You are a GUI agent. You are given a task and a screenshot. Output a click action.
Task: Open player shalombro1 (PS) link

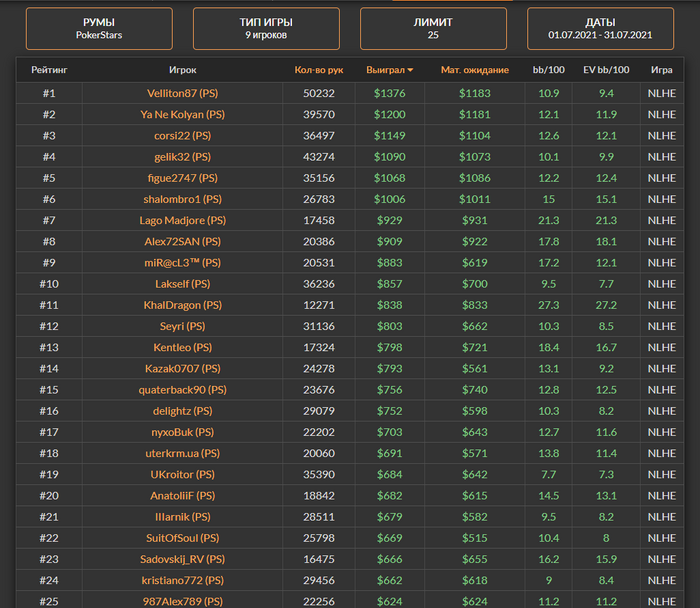pyautogui.click(x=183, y=199)
